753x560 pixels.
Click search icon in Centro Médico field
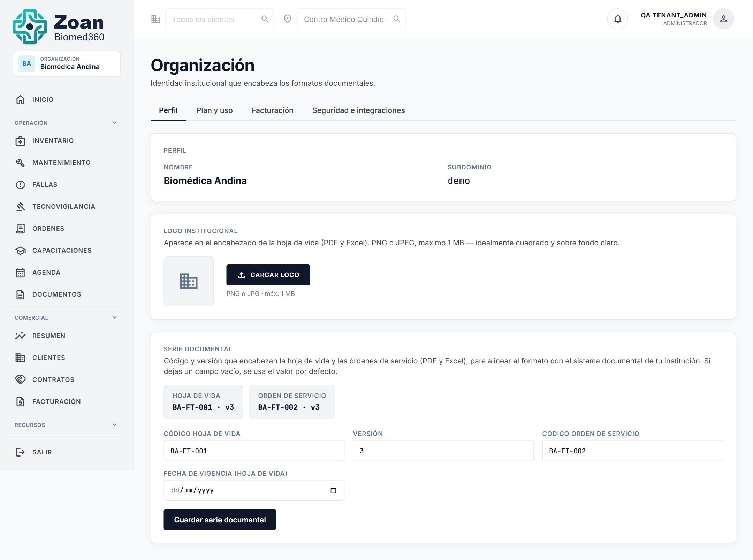click(x=397, y=19)
